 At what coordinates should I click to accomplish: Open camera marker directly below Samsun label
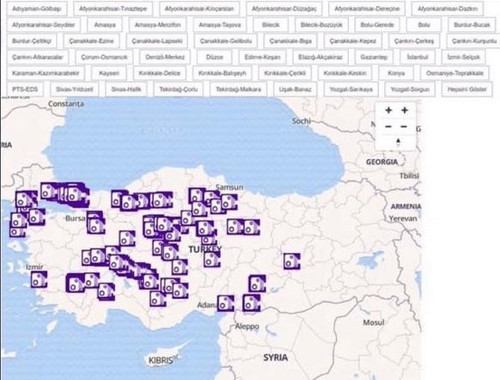point(229,202)
